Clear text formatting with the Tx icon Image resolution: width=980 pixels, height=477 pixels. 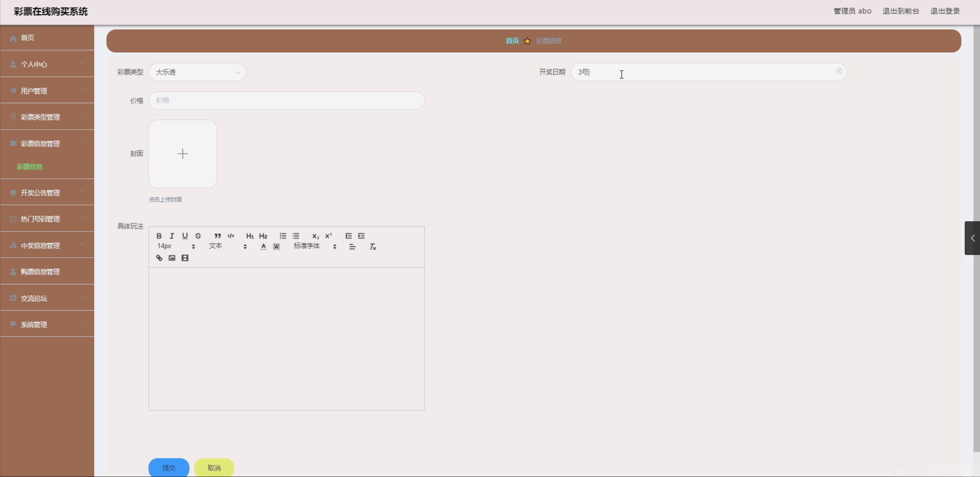[372, 247]
